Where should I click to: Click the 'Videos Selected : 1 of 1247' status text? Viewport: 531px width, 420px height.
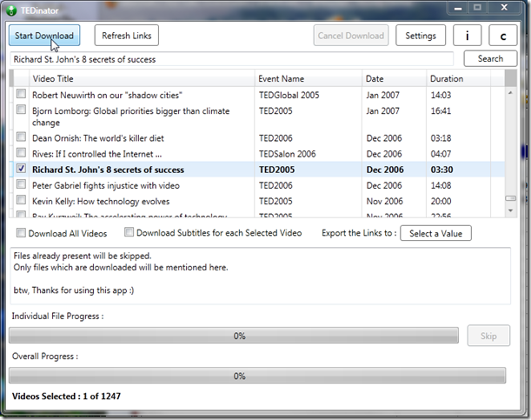66,396
